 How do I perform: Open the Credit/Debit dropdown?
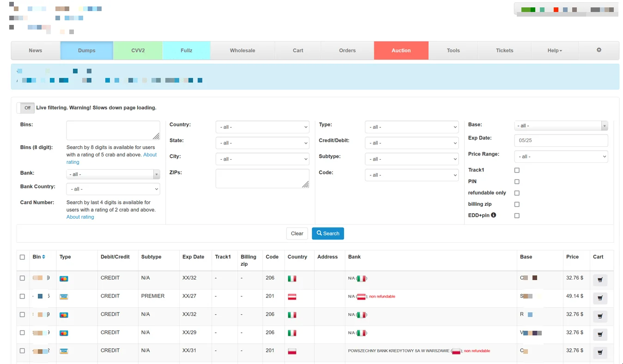click(x=411, y=143)
